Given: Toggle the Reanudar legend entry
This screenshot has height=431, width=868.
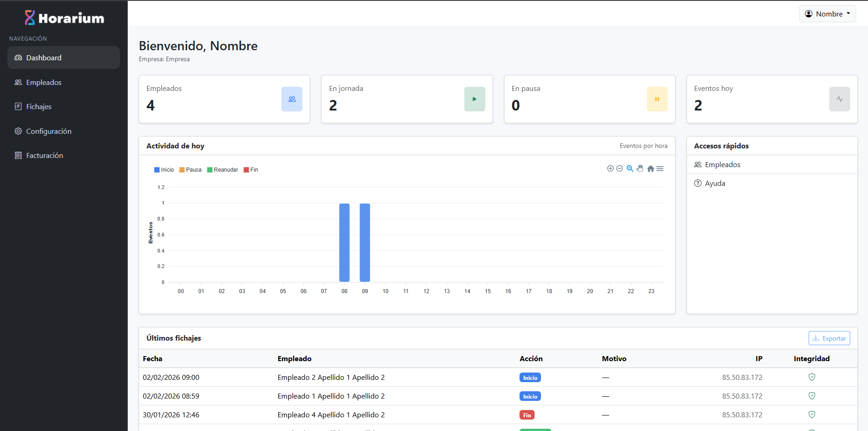Looking at the screenshot, I should point(223,169).
